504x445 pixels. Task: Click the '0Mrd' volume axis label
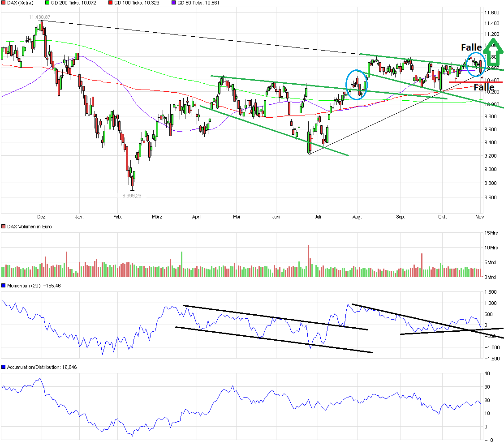point(490,277)
